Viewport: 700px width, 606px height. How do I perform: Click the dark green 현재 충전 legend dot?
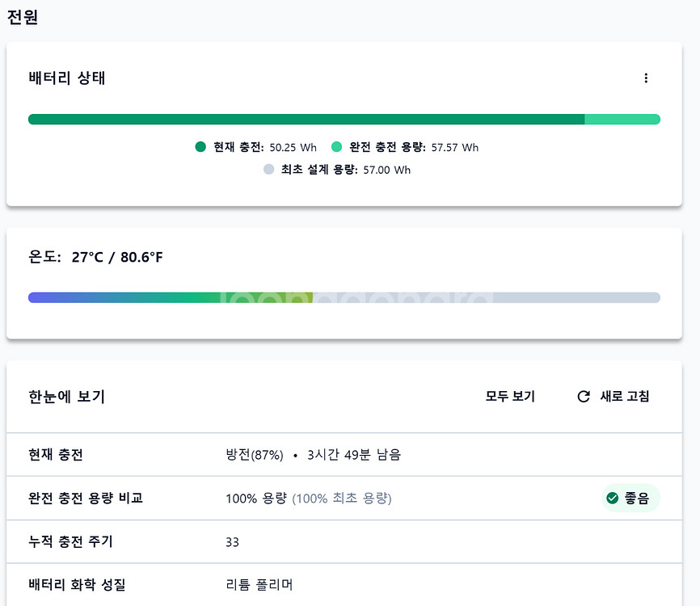point(201,147)
